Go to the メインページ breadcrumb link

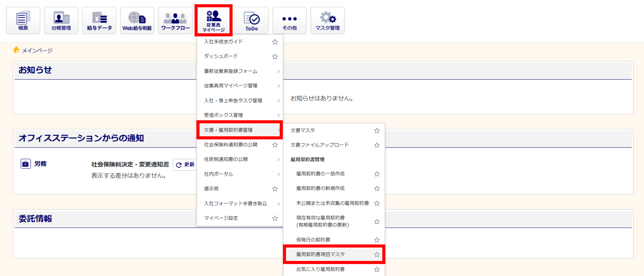pyautogui.click(x=37, y=51)
